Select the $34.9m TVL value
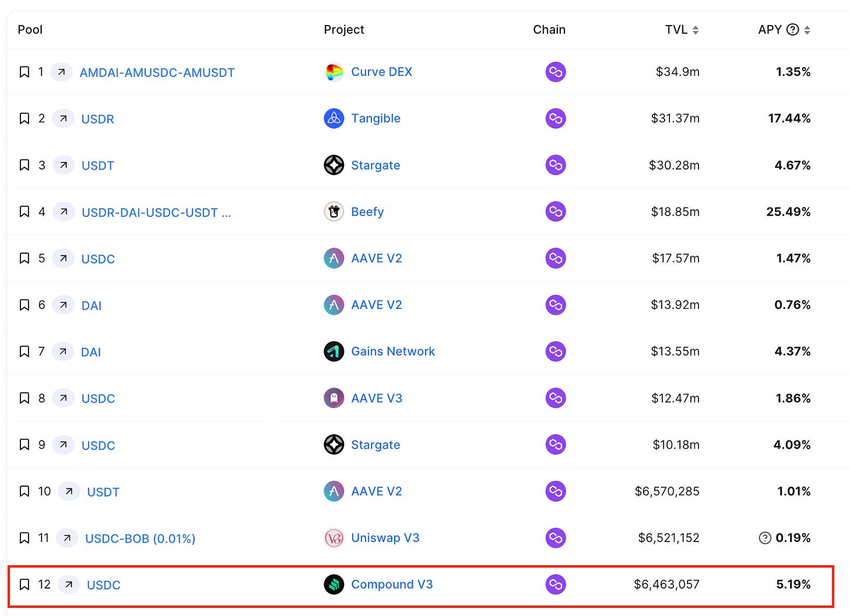The width and height of the screenshot is (849, 616). [678, 72]
